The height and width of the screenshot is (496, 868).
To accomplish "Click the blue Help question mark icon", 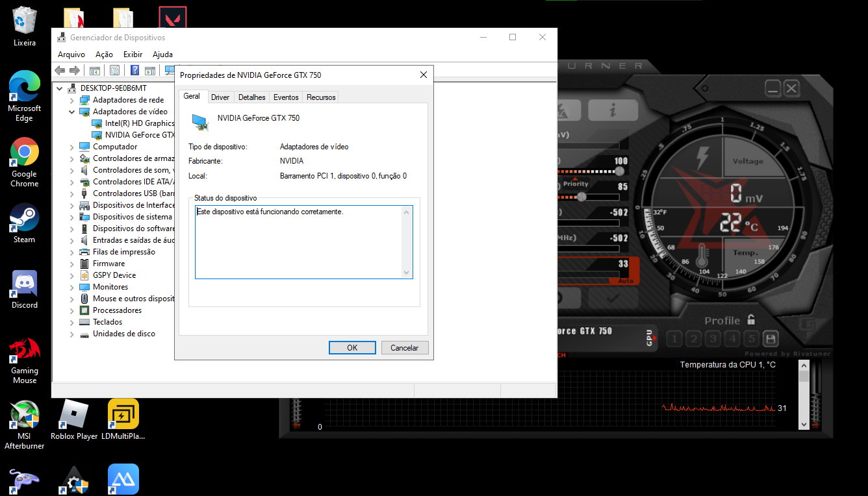I will pos(134,70).
